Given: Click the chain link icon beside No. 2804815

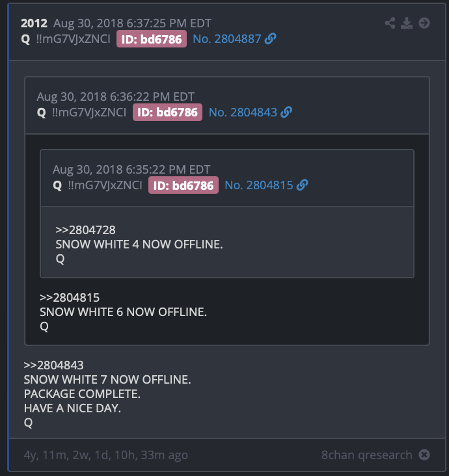Looking at the screenshot, I should point(303,185).
